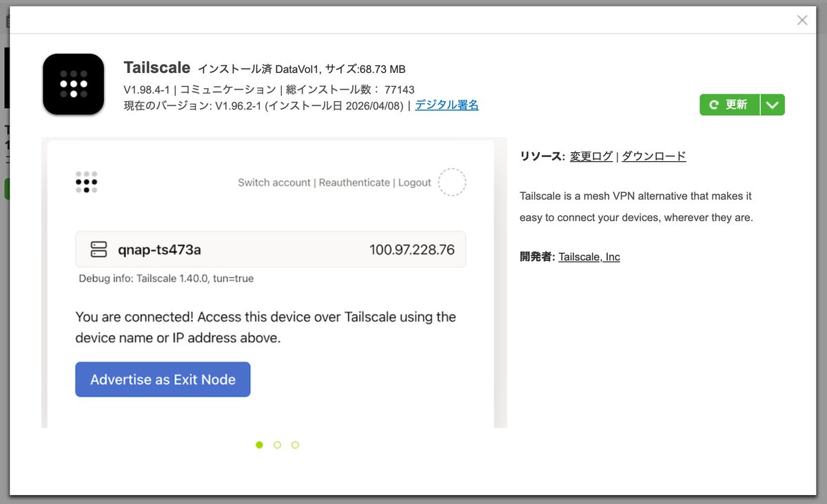The height and width of the screenshot is (504, 827).
Task: Click the コミュニケーション category text
Action: [228, 90]
